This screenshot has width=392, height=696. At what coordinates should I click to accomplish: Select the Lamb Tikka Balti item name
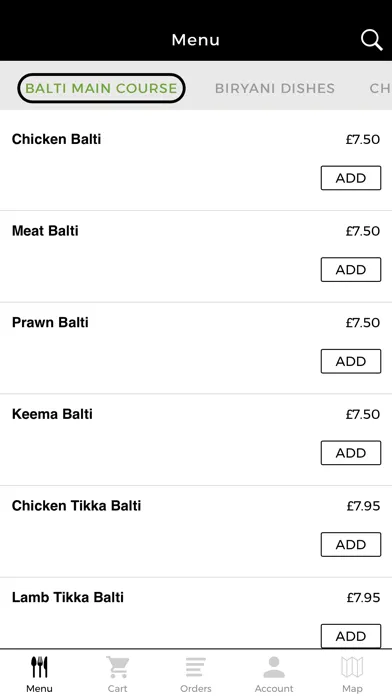pyautogui.click(x=68, y=597)
